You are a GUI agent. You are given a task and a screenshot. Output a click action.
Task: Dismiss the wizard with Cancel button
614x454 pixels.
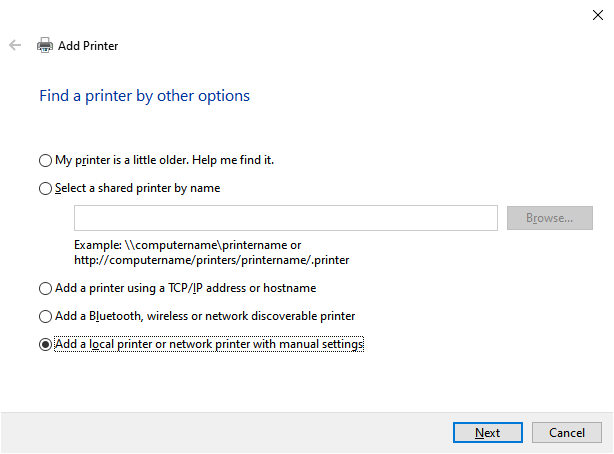pos(567,432)
